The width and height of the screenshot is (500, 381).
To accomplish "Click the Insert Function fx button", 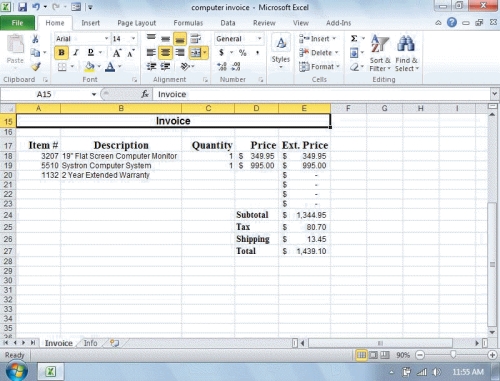I will (145, 94).
